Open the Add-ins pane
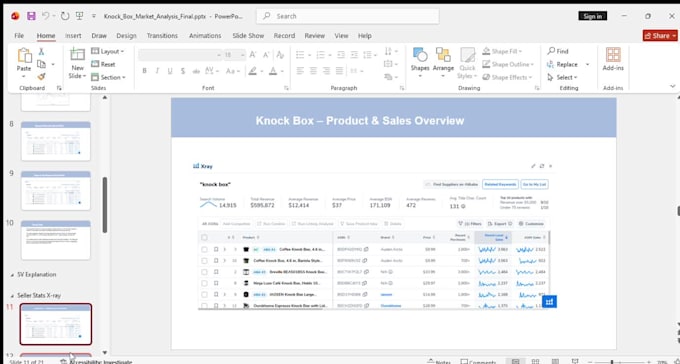The width and height of the screenshot is (680, 364). pyautogui.click(x=613, y=59)
